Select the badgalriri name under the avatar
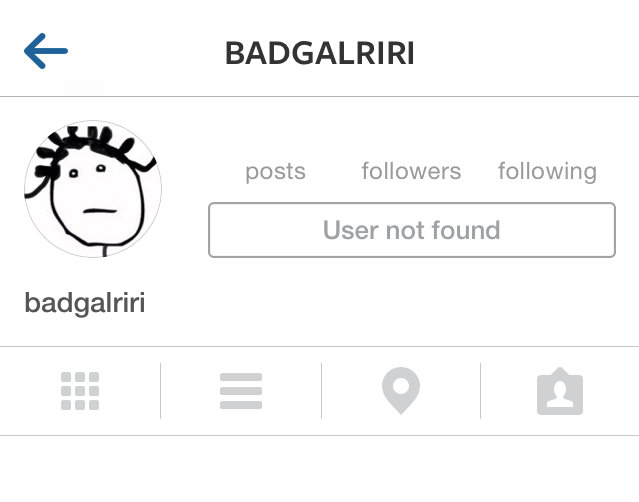The height and width of the screenshot is (502, 639). 85,303
